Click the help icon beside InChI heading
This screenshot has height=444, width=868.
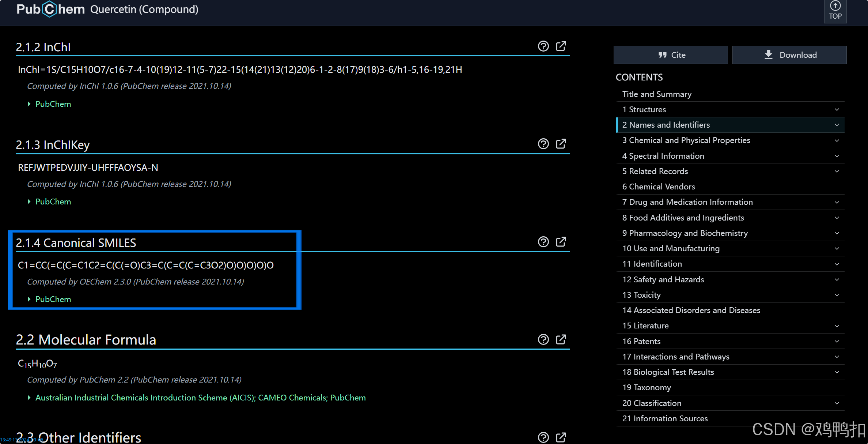pos(543,46)
